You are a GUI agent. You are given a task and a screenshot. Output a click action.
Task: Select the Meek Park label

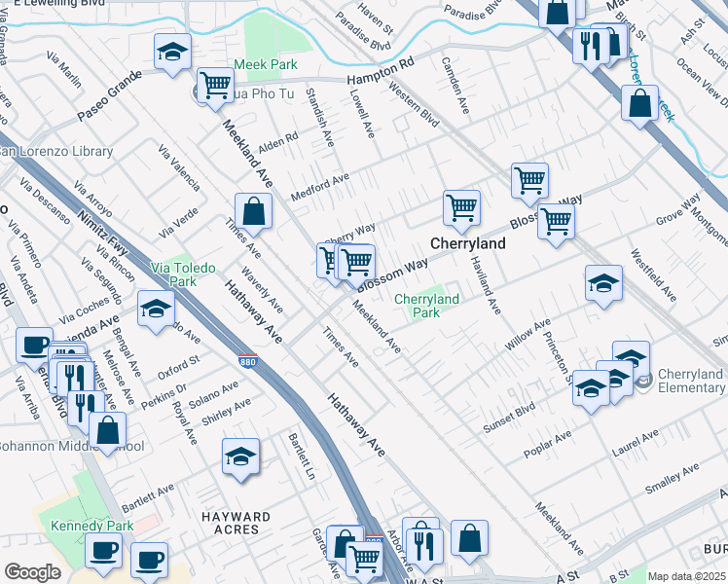(x=266, y=64)
